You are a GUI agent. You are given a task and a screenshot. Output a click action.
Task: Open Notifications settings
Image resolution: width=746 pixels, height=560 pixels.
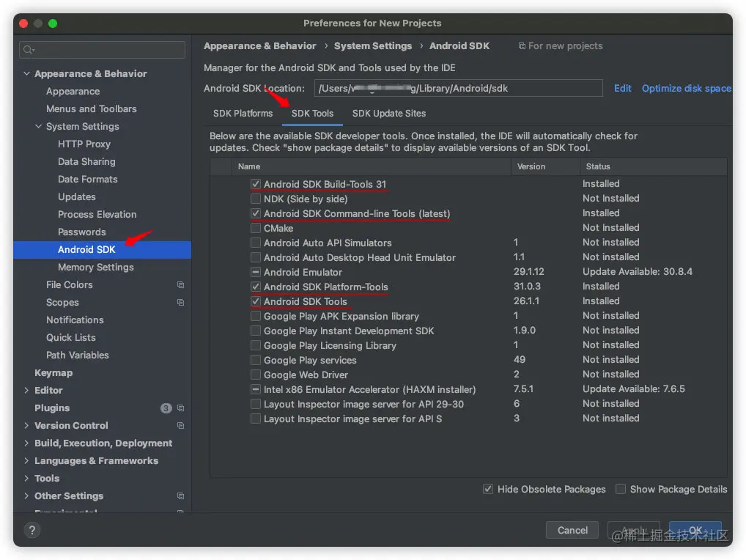tap(75, 320)
